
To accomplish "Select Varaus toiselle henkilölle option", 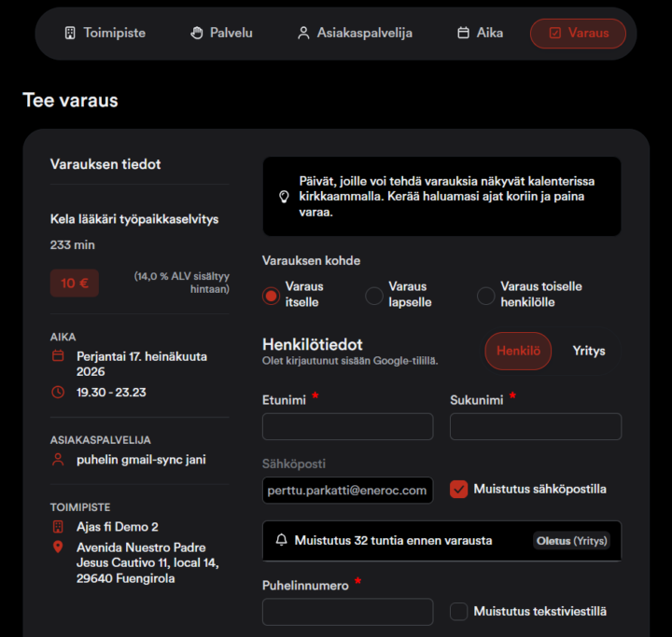I will click(486, 296).
